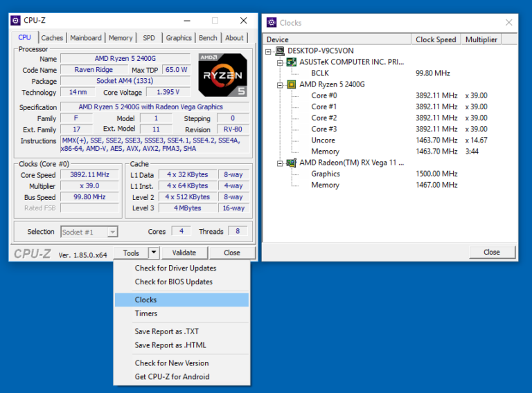
Task: Switch to the Mainboard tab
Action: (x=86, y=38)
